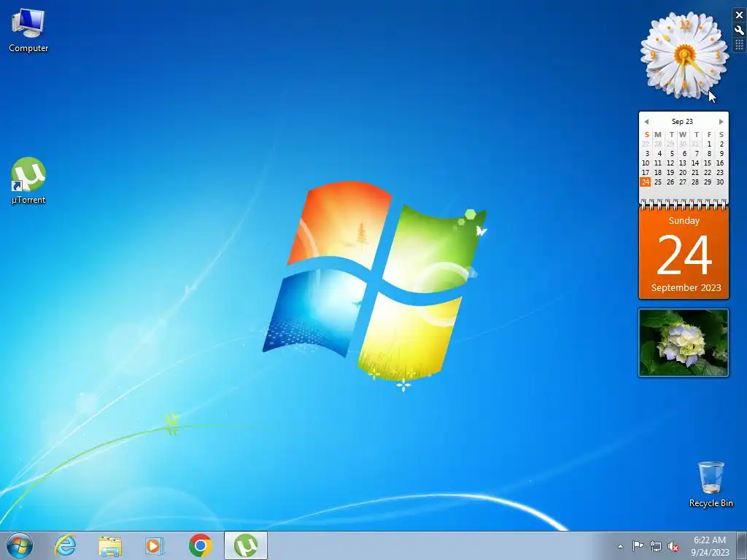Viewport: 747px width, 560px height.
Task: Select day 15 in calendar gadget
Action: 708,163
